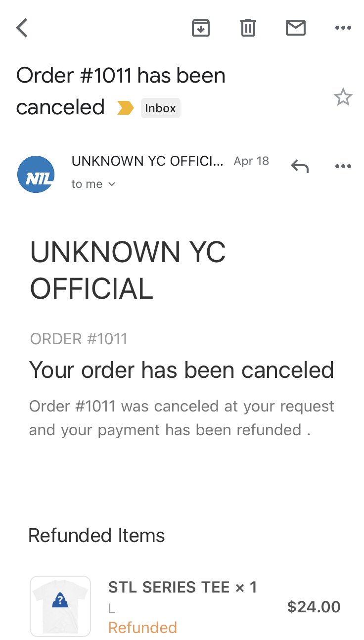The image size is (364, 640).
Task: Star the Order #1011 email
Action: point(343,97)
